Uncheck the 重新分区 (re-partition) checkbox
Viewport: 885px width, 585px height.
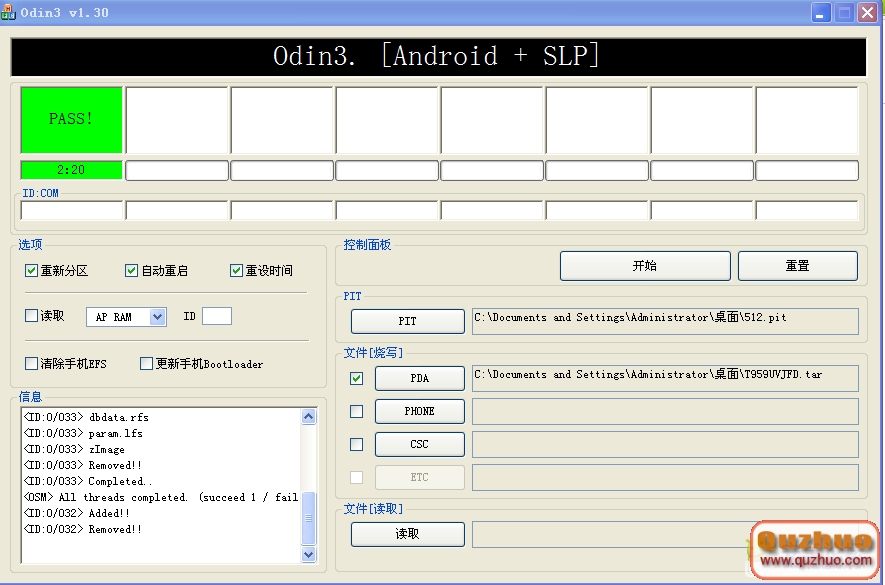[32, 271]
